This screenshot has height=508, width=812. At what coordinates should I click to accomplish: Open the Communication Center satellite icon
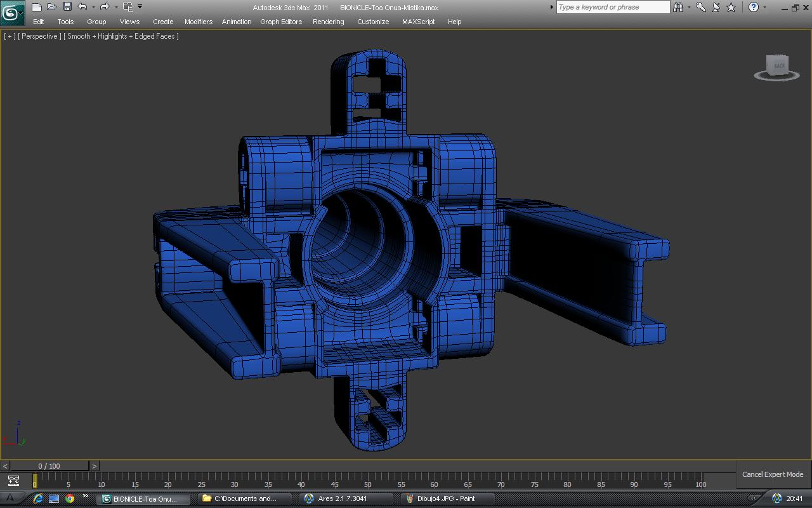click(x=716, y=7)
